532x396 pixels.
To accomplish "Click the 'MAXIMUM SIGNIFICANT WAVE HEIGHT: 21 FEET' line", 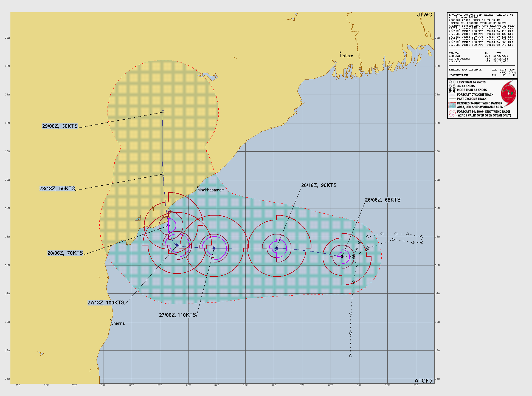I will click(x=482, y=26).
